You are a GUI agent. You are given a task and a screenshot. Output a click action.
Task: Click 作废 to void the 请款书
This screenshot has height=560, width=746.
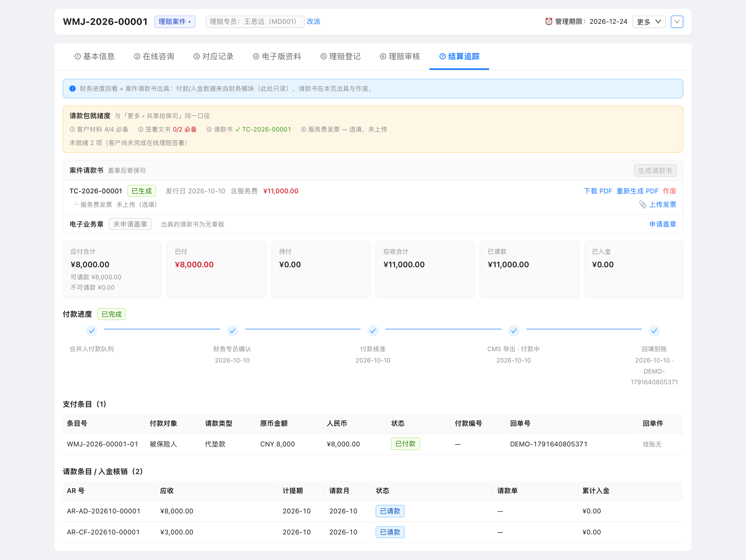[670, 191]
